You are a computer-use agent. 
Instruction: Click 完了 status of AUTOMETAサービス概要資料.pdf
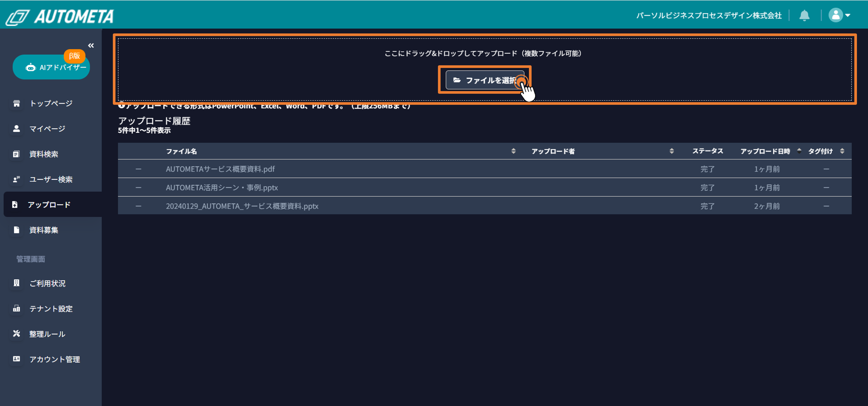click(x=707, y=169)
